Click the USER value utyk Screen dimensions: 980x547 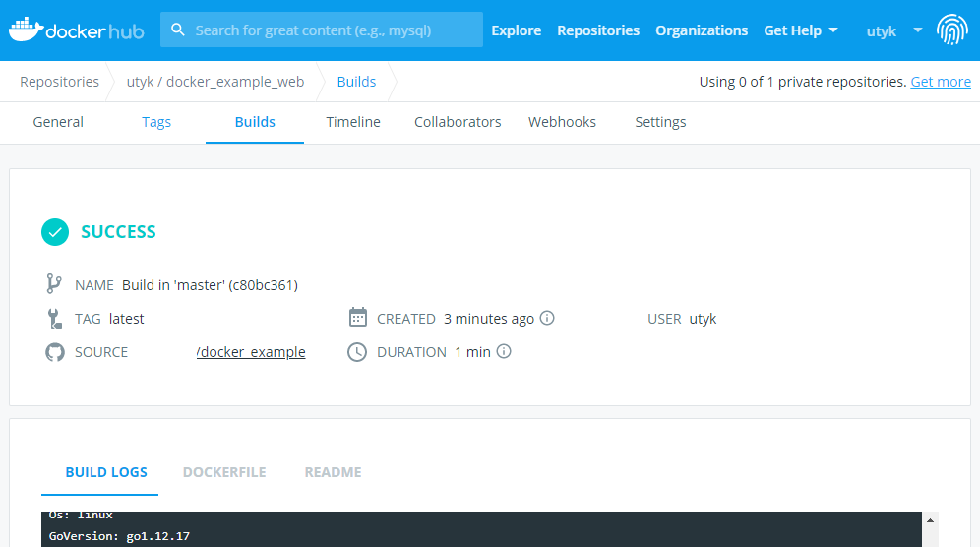click(703, 319)
